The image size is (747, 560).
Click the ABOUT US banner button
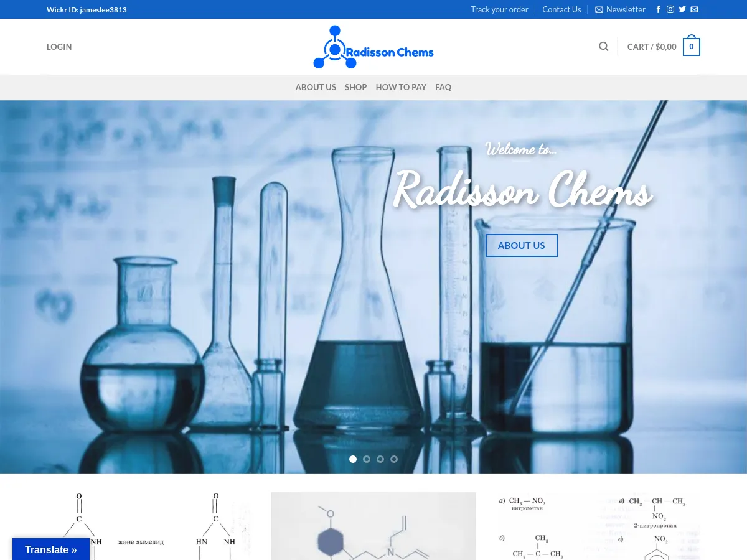(x=521, y=245)
